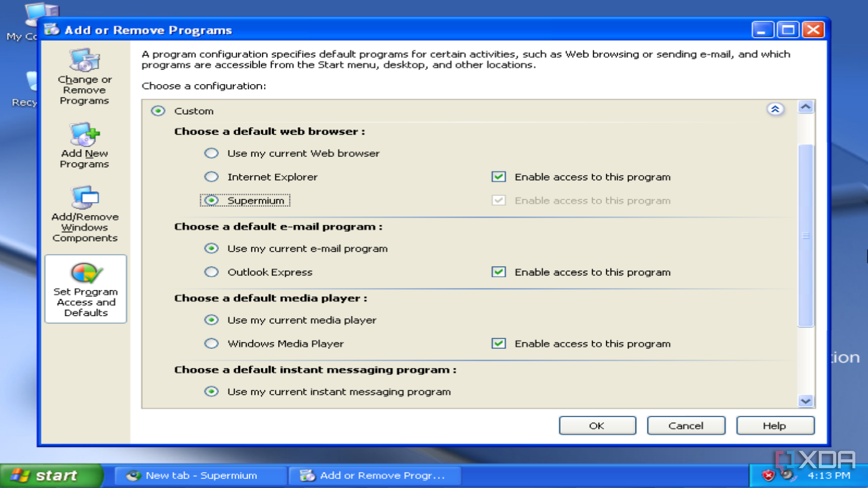The image size is (868, 488).
Task: Select Use my current e-mail program
Action: 212,248
